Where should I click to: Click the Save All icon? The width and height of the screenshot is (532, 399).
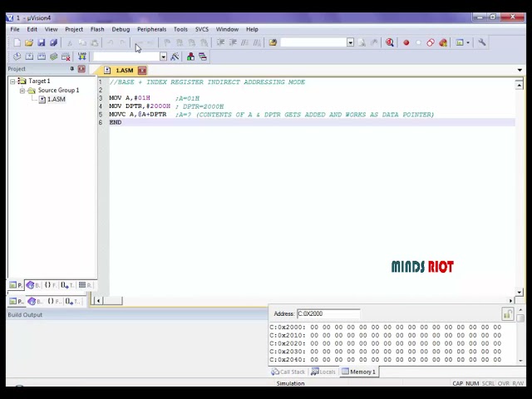[53, 42]
